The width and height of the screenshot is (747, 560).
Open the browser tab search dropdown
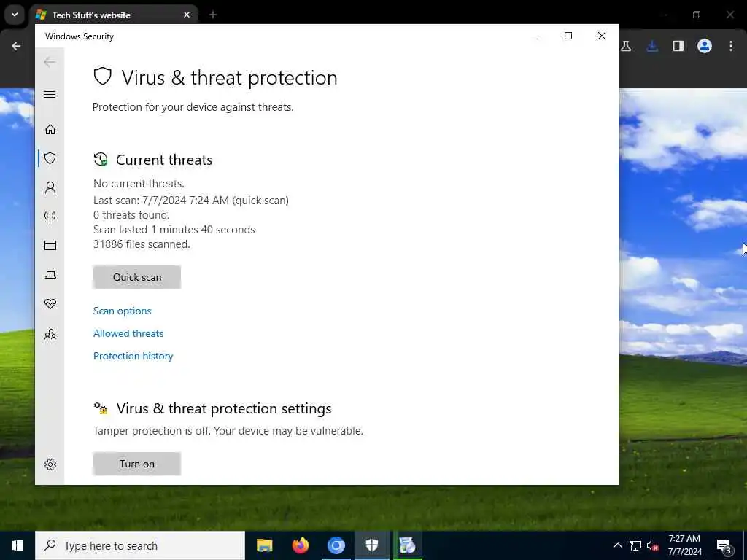point(15,15)
